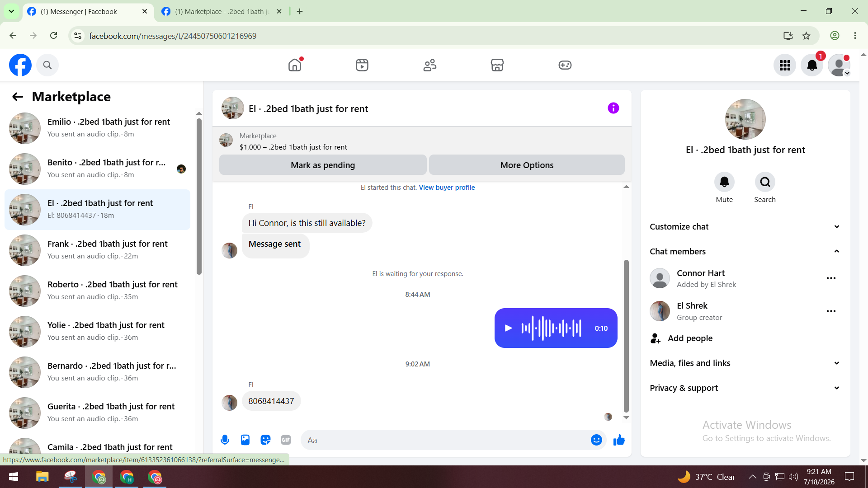Open the Windows notification center
The height and width of the screenshot is (488, 868).
[849, 477]
